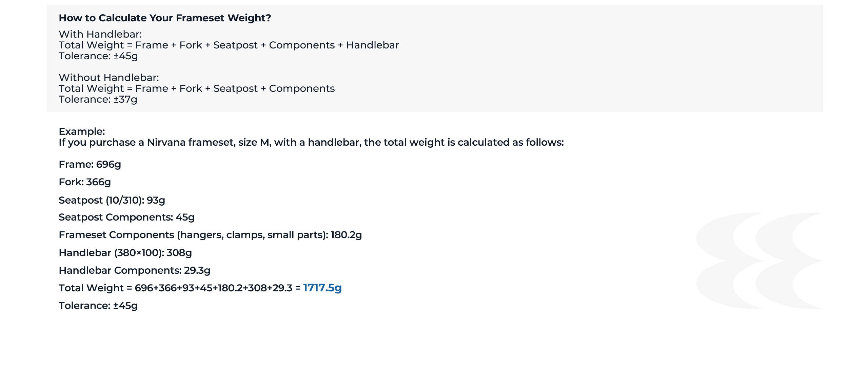Click the 'Example:' label
868x373 pixels.
(x=82, y=131)
